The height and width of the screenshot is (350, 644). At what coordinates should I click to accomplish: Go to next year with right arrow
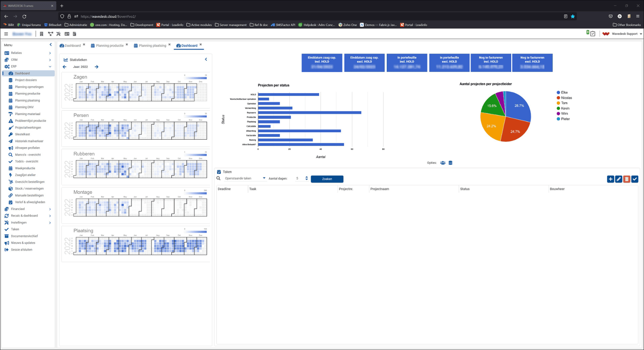tap(97, 67)
